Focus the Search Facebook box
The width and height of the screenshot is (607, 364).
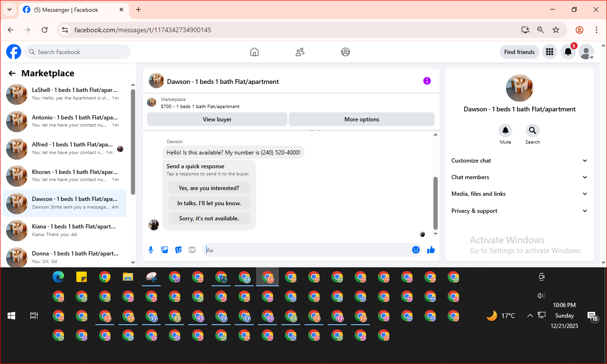coord(77,52)
